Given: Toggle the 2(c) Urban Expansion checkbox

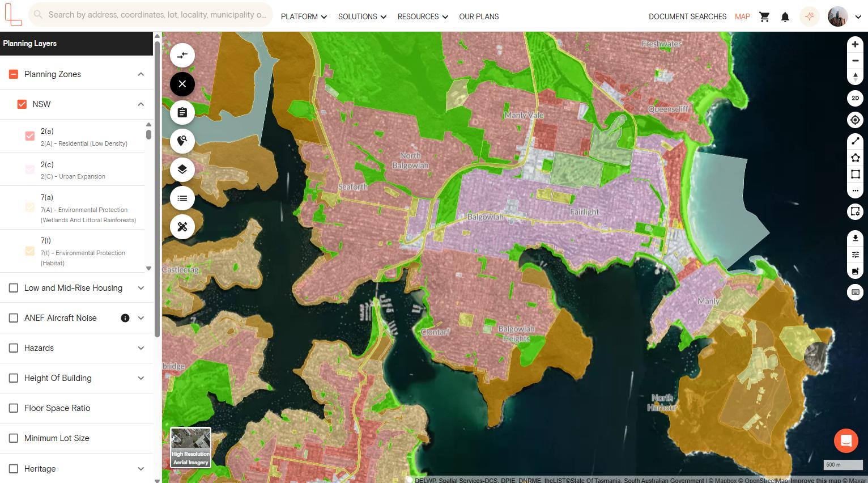Looking at the screenshot, I should pyautogui.click(x=30, y=170).
